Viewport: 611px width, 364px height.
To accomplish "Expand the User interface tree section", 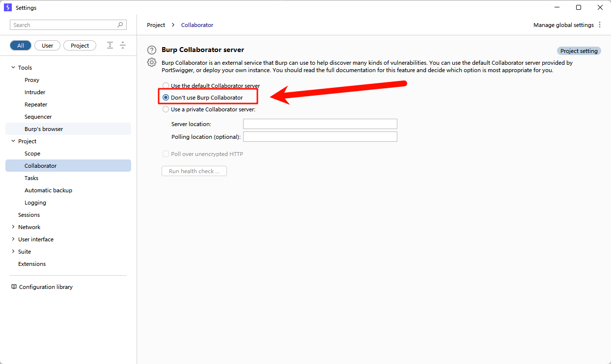I will point(13,239).
